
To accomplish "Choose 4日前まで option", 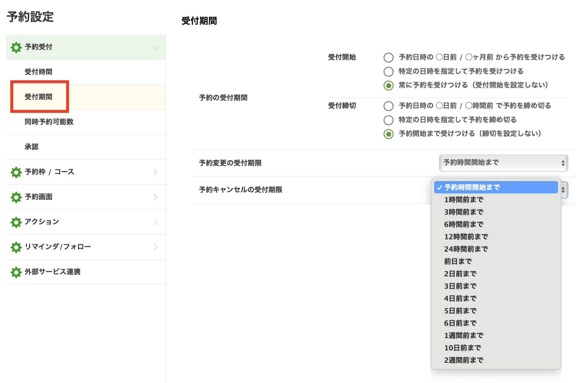I will point(496,299).
